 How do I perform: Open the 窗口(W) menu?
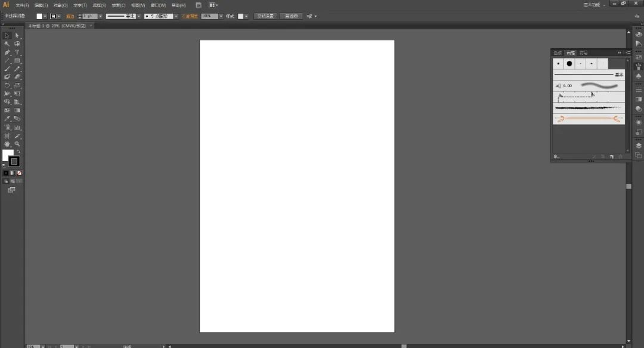pos(158,5)
